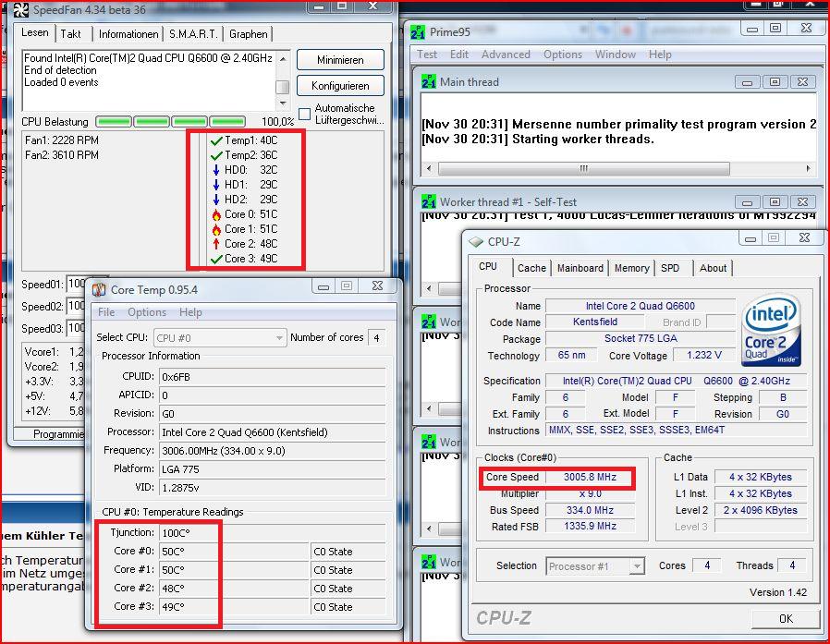Image resolution: width=830 pixels, height=644 pixels.
Task: Click the Speed02 value field
Action: (x=76, y=307)
